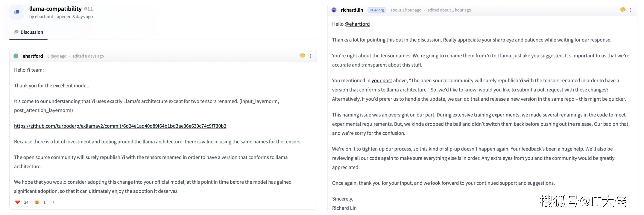Click "about 1 hour ago" timestamp on reply
644x215 pixels.
point(406,10)
